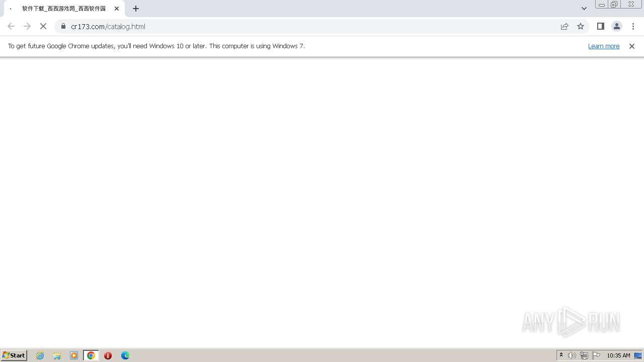This screenshot has height=362, width=644.
Task: Restore down the Chrome window
Action: [x=614, y=5]
